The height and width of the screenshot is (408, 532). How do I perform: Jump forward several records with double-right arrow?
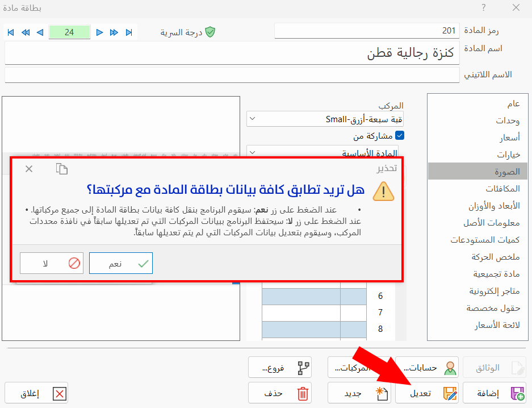pos(114,32)
